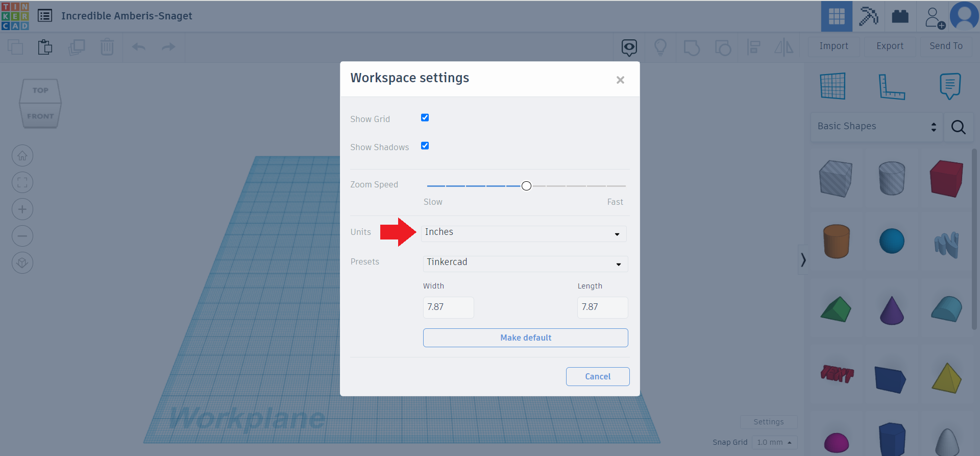The image size is (980, 456).
Task: Click the ungroup shapes icon
Action: (x=723, y=47)
